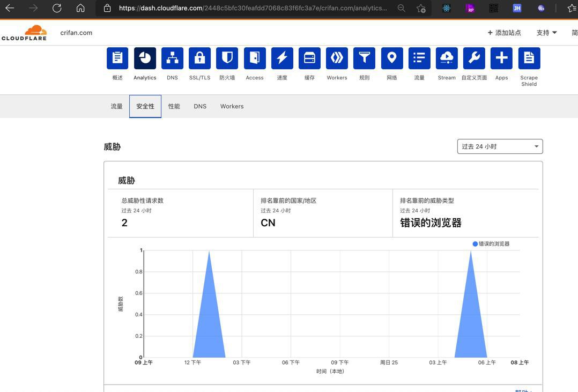This screenshot has width=578, height=392.
Task: Click the 威胁 card heading
Action: tap(127, 180)
